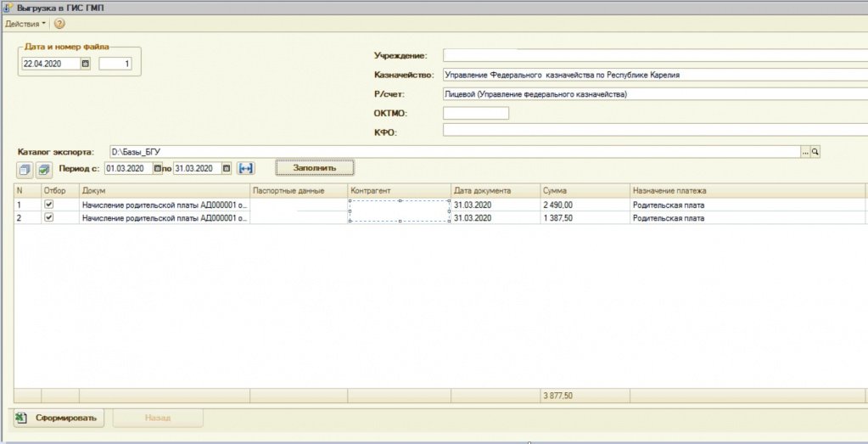Select Родительская плата cell in row 1
This screenshot has height=444, width=868.
pyautogui.click(x=748, y=205)
